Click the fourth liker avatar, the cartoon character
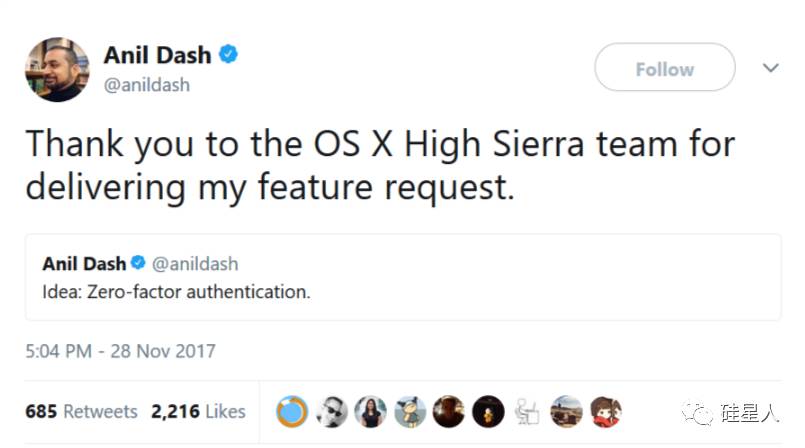Screen dimensions: 805x448 (410, 411)
